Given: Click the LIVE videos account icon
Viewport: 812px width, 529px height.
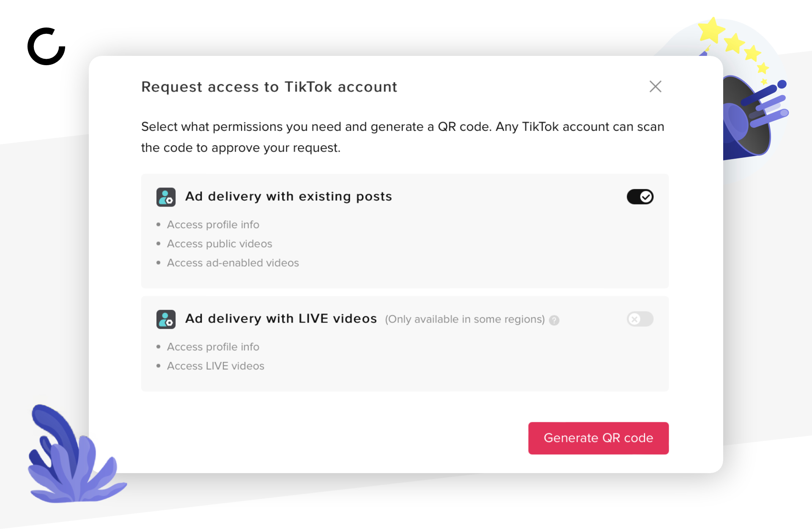Looking at the screenshot, I should pyautogui.click(x=166, y=320).
